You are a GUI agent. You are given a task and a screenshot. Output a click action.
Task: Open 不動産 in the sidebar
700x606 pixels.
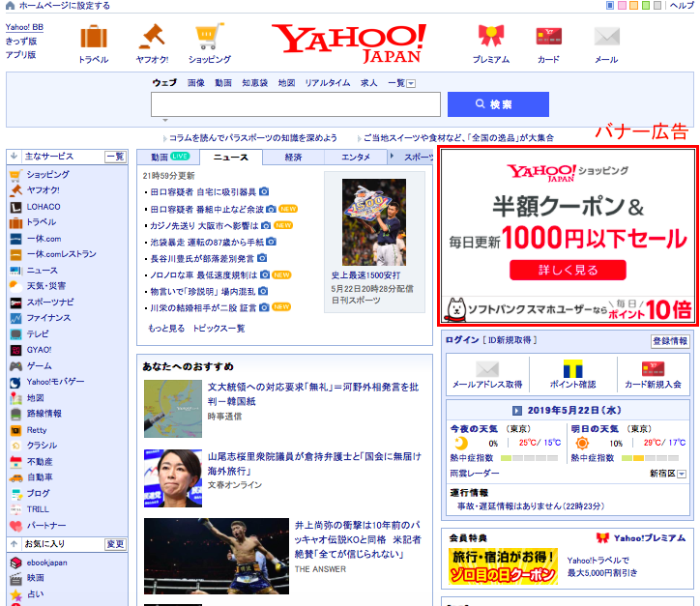40,461
